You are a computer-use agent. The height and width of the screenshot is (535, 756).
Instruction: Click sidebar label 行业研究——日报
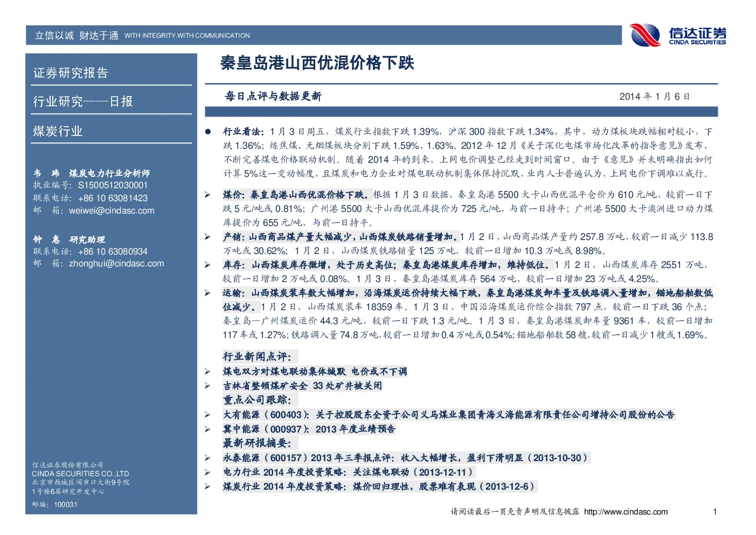coord(83,101)
